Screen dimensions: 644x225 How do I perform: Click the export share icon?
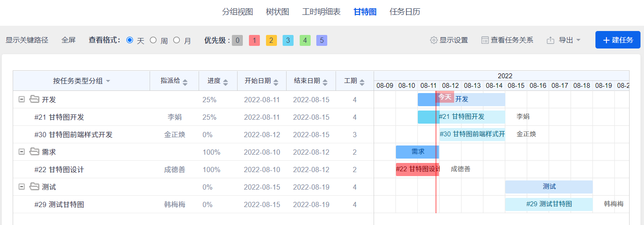(550, 40)
